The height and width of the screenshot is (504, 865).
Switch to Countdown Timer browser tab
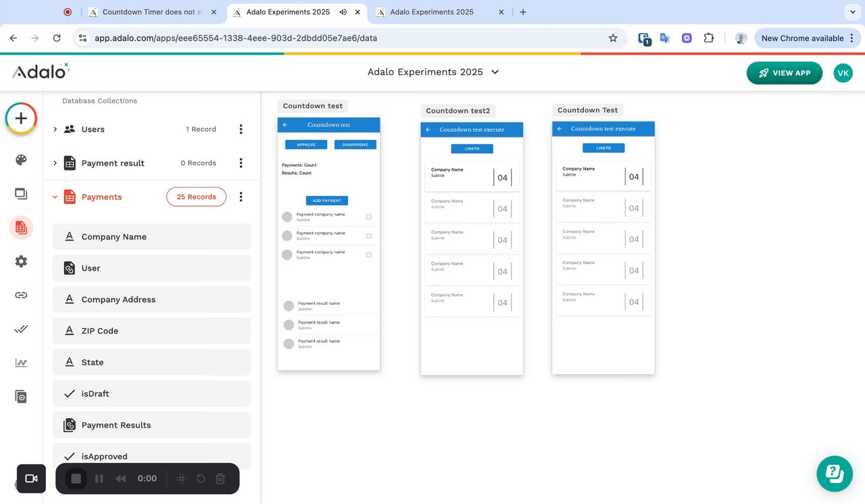point(153,12)
